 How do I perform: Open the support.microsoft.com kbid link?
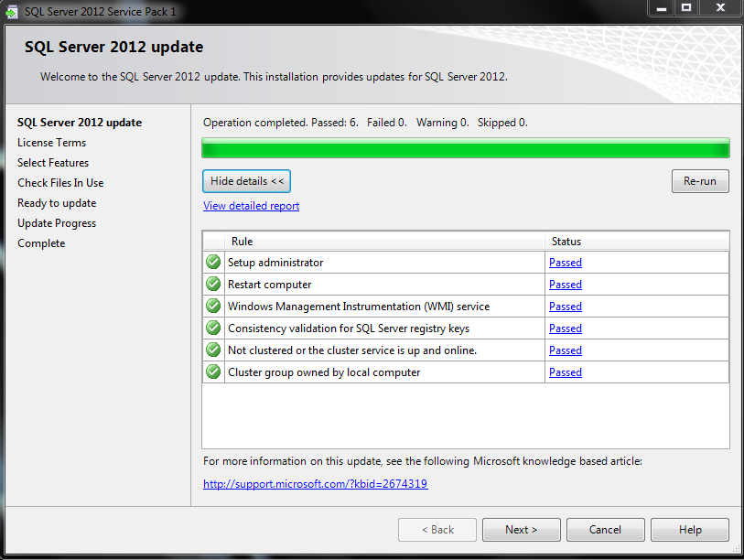click(x=315, y=484)
